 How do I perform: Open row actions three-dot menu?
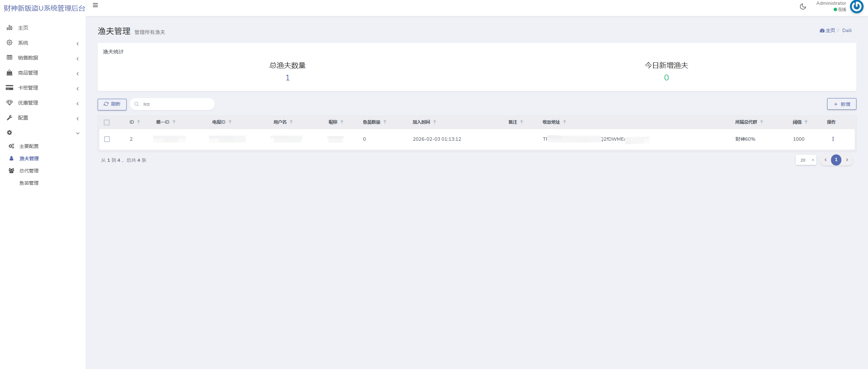coord(833,139)
